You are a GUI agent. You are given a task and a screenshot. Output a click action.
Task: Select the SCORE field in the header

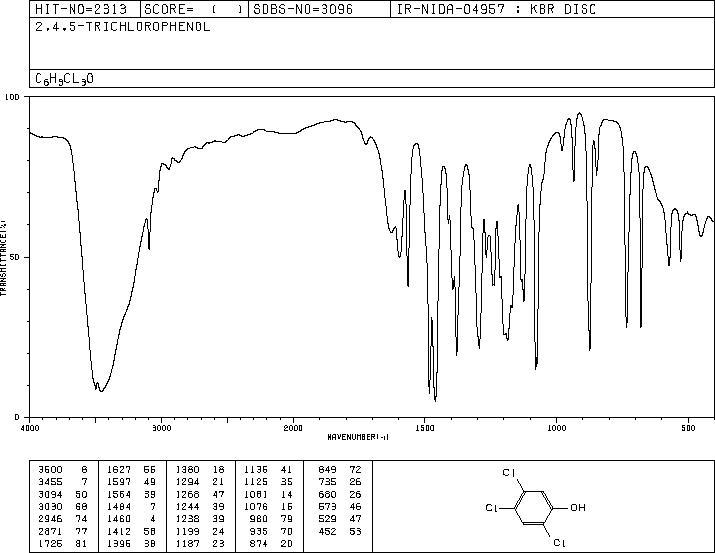pos(194,9)
